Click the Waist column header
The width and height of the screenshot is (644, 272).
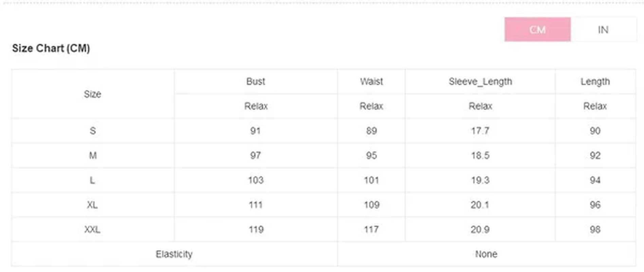(371, 82)
